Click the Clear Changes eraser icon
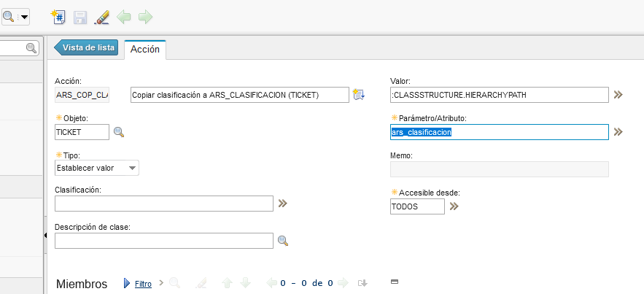Image resolution: width=644 pixels, height=294 pixels. click(x=102, y=16)
